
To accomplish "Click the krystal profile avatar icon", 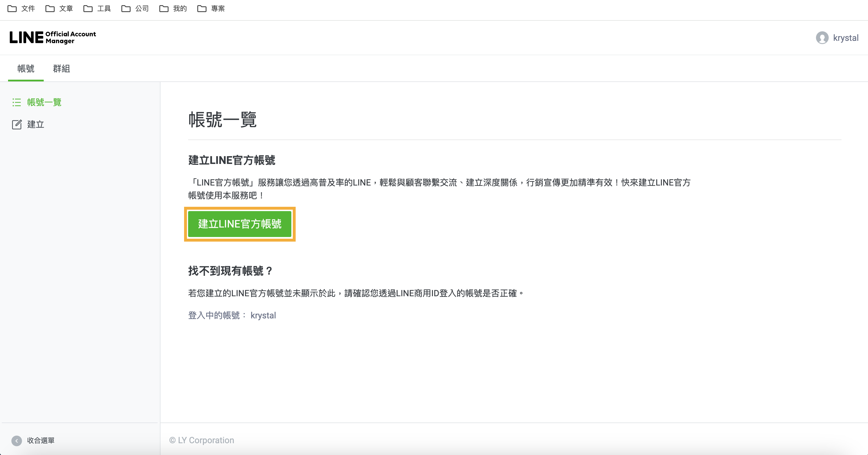I will point(822,38).
